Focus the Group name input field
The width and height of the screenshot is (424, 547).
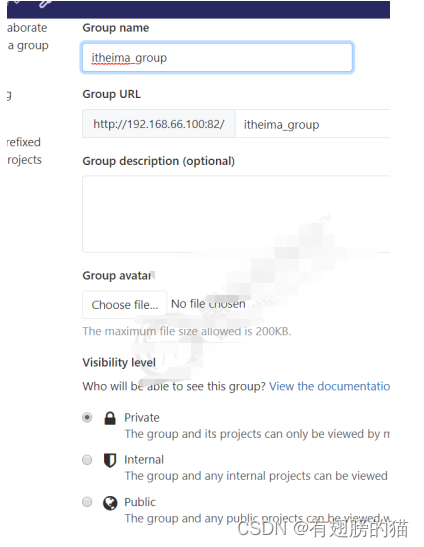tap(217, 58)
